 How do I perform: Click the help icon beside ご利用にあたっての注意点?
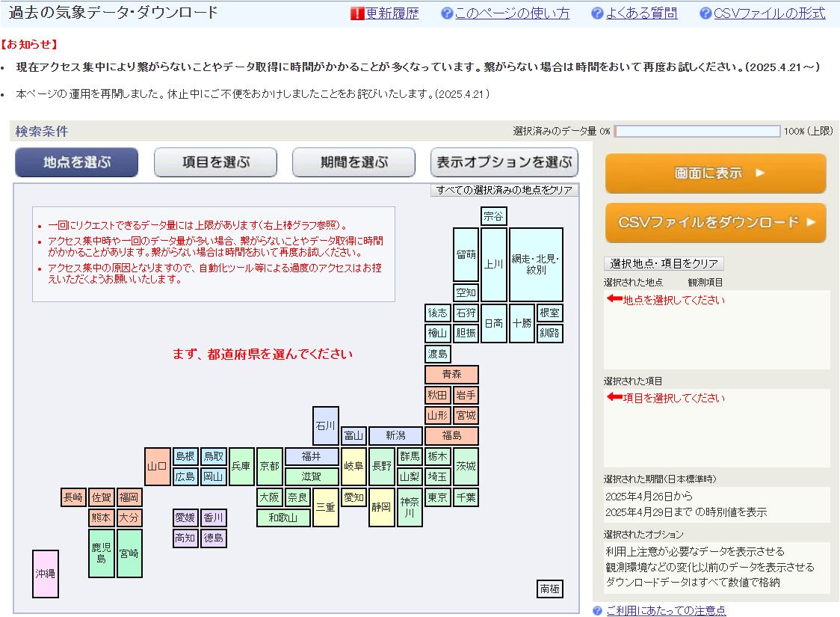pyautogui.click(x=598, y=610)
